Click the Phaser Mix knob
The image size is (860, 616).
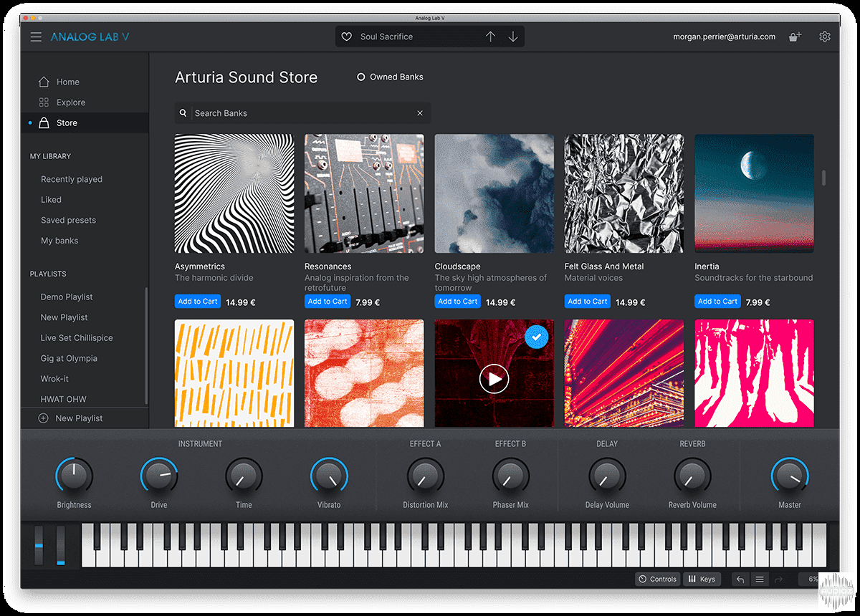511,476
